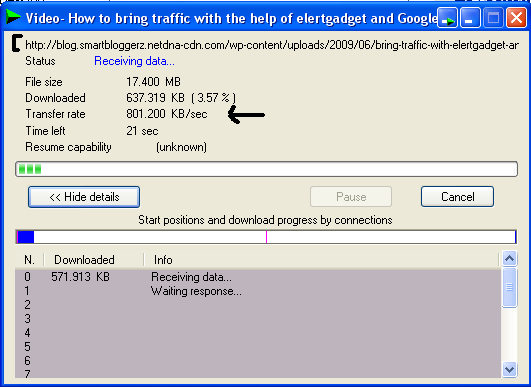Click the connections list scrollbar thumb
Screen dimensions: 531x387
point(509,287)
